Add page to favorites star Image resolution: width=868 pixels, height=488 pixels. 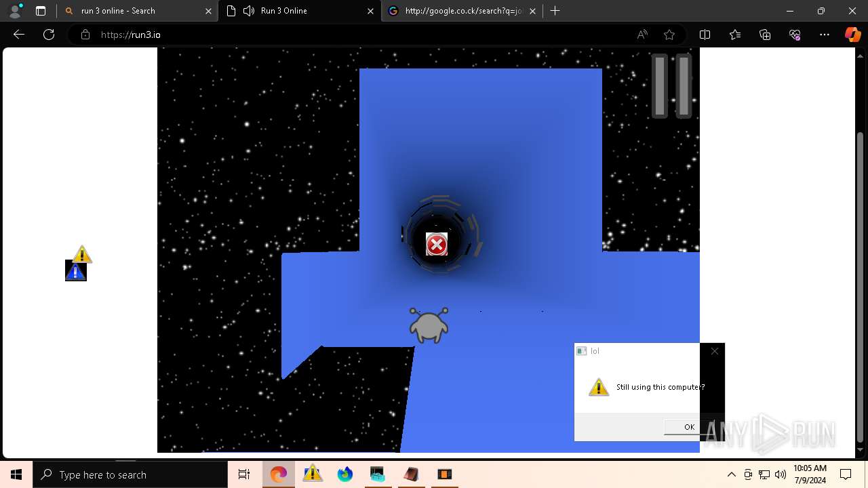click(669, 35)
